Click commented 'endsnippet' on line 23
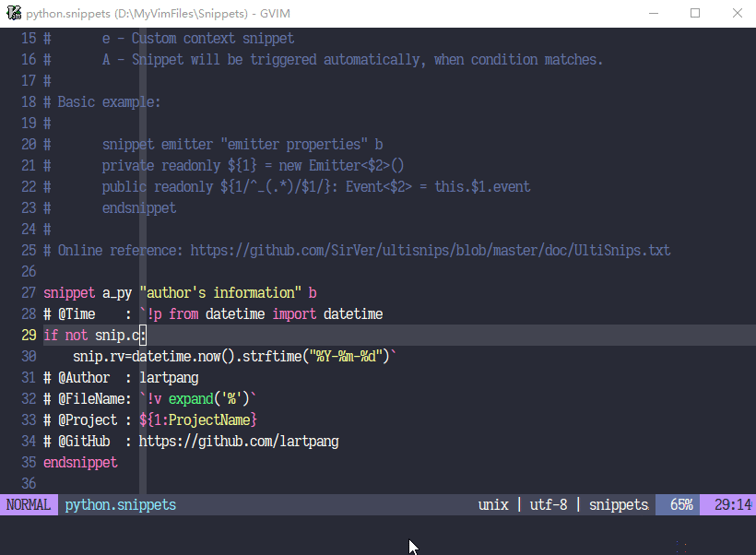This screenshot has width=756, height=555. 139,207
